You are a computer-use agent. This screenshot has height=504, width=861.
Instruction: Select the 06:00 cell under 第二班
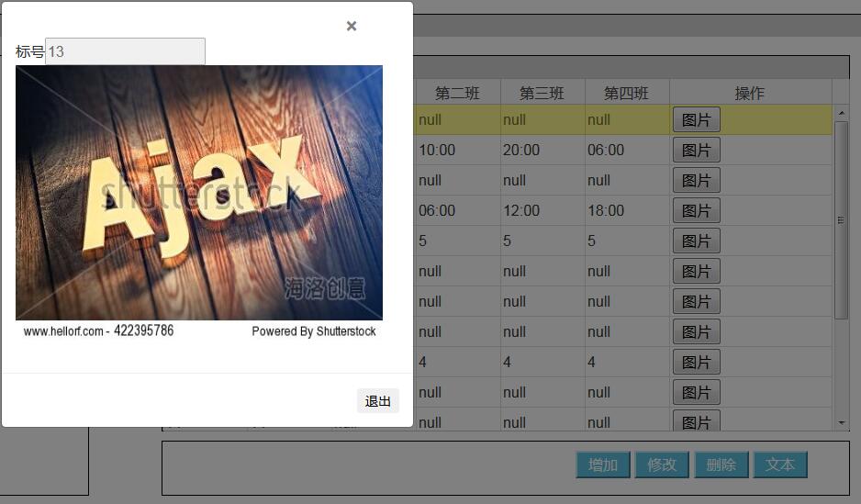click(457, 211)
